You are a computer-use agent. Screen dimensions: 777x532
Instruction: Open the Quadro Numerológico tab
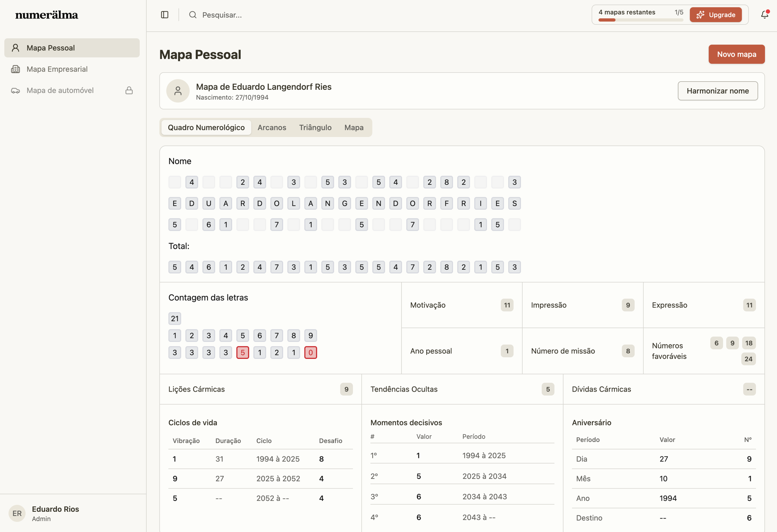(206, 127)
